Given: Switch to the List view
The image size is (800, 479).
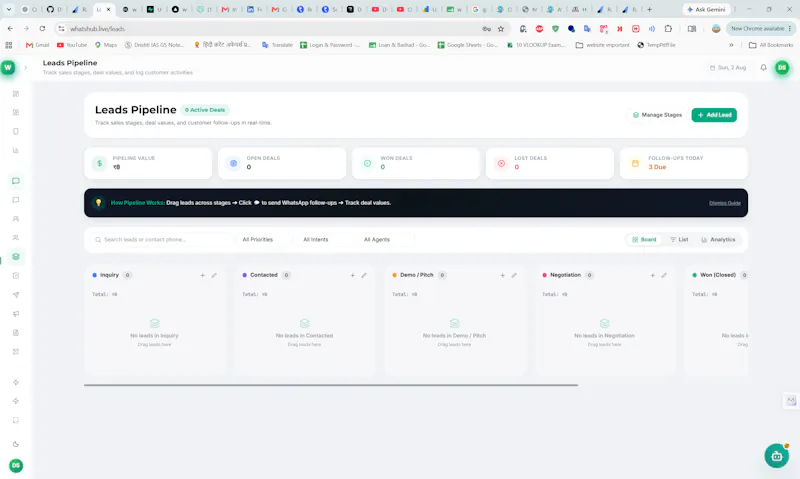Looking at the screenshot, I should 679,239.
